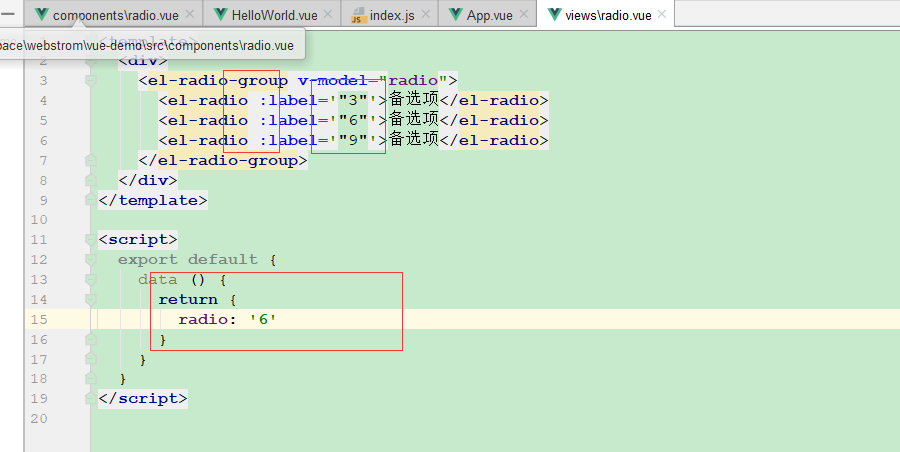Select the views\radio.vue tab
Viewport: 900px width, 452px height.
pyautogui.click(x=608, y=15)
